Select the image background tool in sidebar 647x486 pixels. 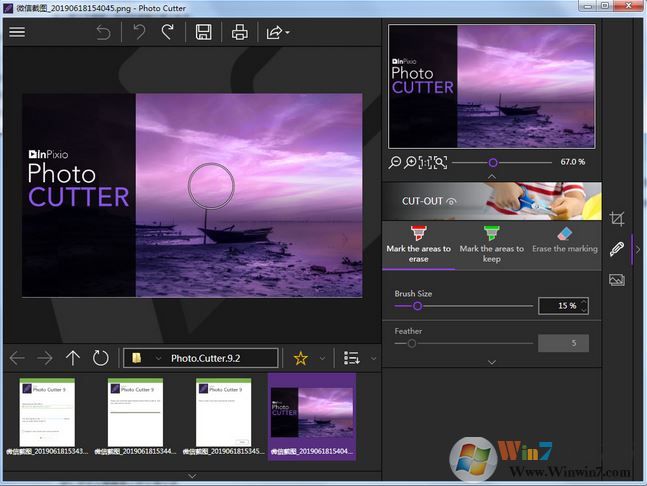617,280
